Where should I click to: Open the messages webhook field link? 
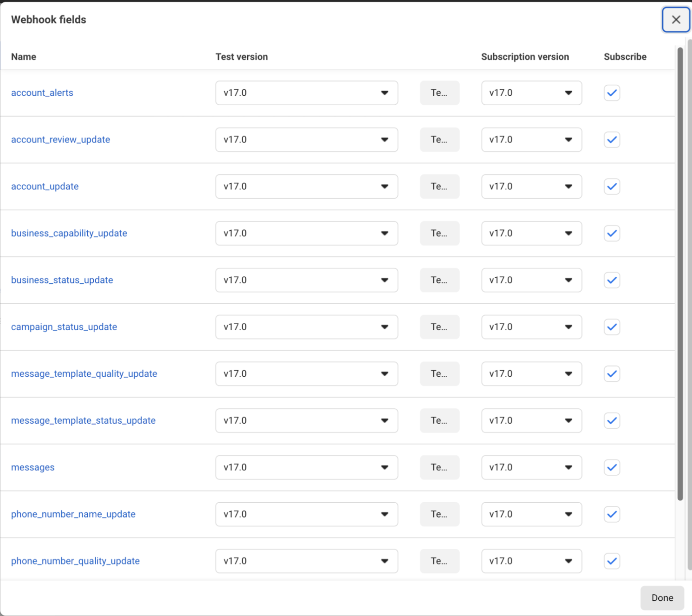point(32,467)
